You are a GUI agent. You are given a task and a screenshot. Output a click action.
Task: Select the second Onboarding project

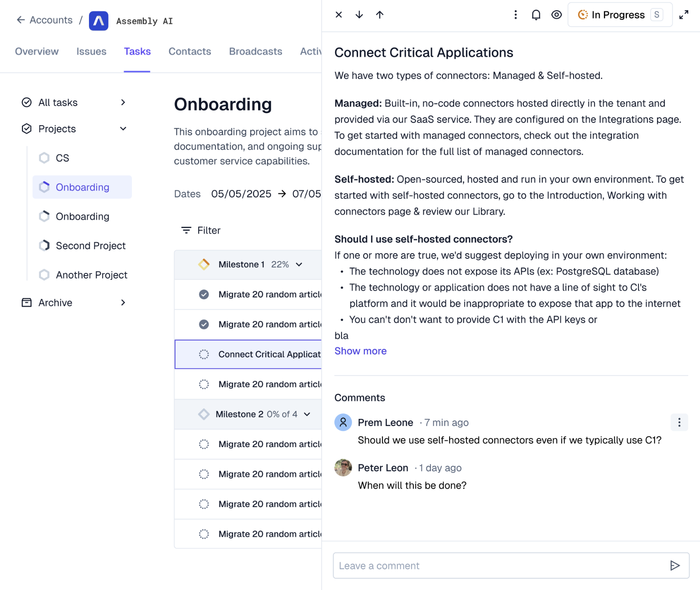[82, 216]
